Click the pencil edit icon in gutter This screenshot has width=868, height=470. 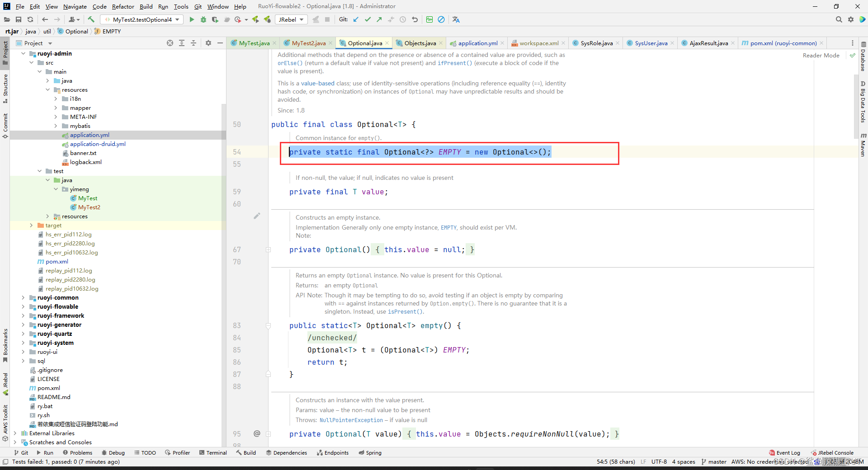257,216
